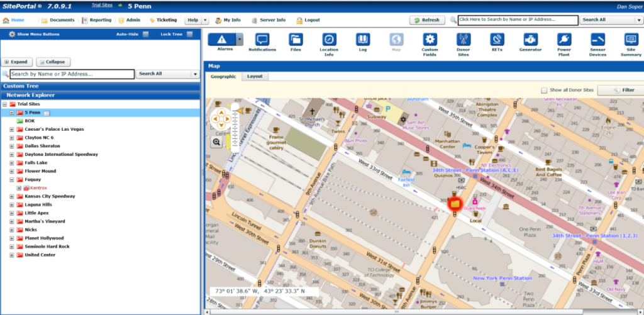Select United Center in the tree
Screen dimensions: 644x315
pyautogui.click(x=40, y=255)
